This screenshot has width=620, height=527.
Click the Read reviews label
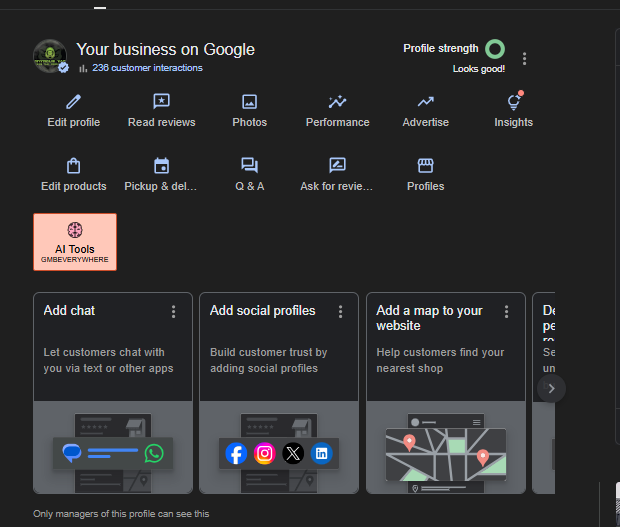tap(161, 123)
